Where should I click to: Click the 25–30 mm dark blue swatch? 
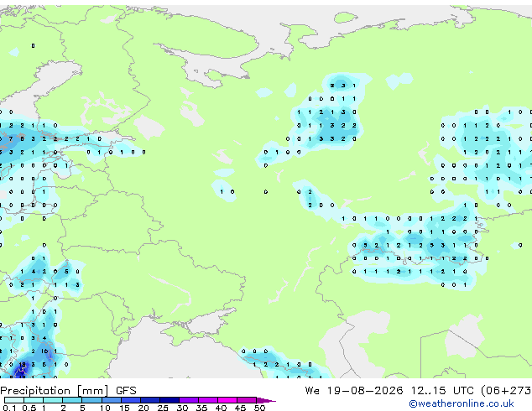[170, 400]
